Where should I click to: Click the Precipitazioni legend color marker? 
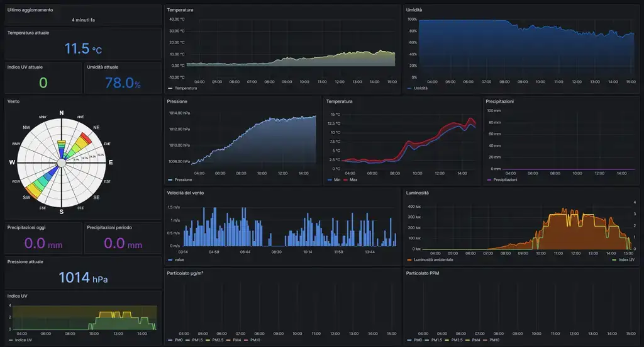point(489,179)
